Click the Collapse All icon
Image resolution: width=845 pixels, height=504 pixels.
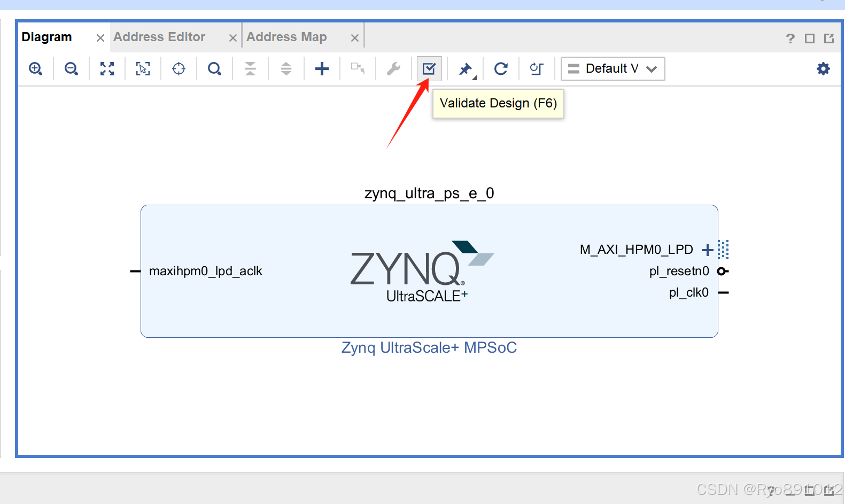point(250,69)
